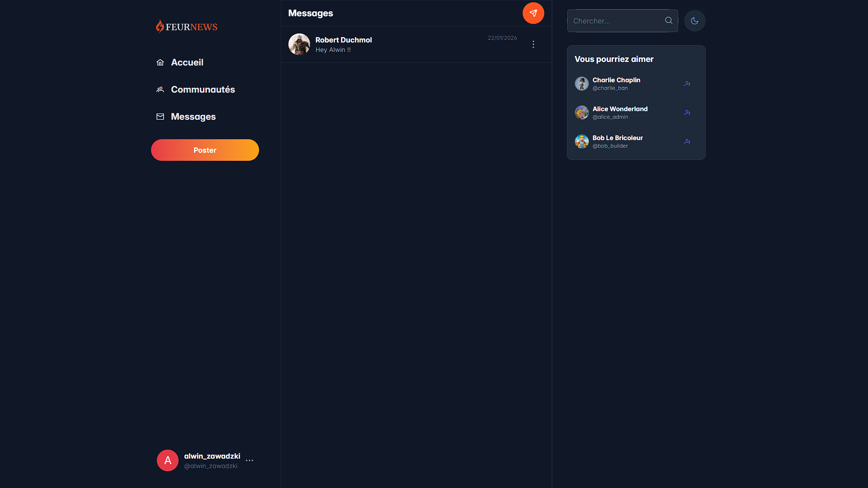
Task: Expand the alwin_zawadzki account menu
Action: pos(250,460)
